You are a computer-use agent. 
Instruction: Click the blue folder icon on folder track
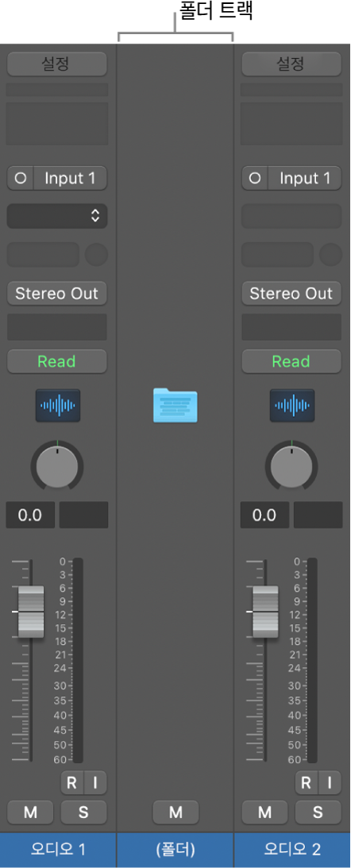pos(175,407)
